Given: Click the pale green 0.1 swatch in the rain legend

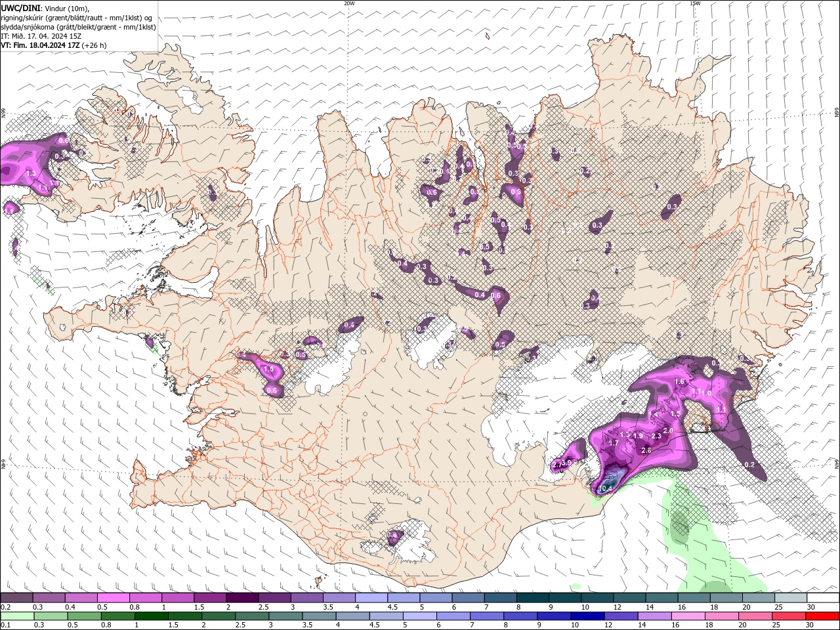Looking at the screenshot, I should coord(17,616).
